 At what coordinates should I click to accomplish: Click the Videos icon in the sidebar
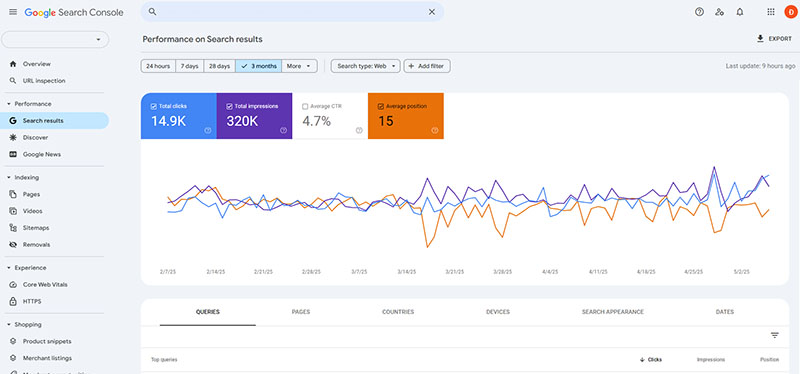click(x=13, y=211)
